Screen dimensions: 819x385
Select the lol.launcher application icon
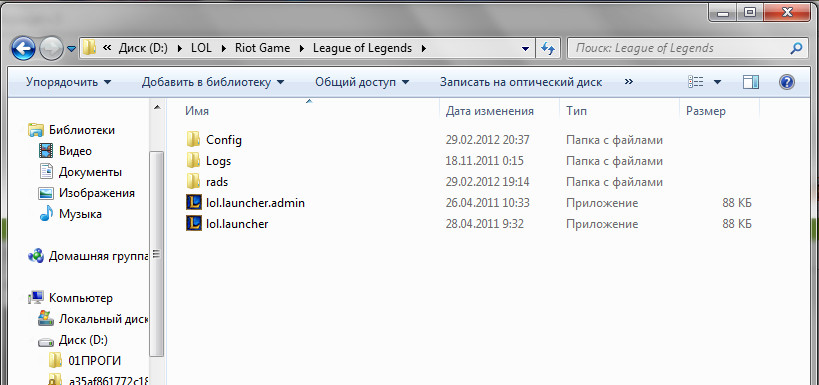(x=194, y=224)
